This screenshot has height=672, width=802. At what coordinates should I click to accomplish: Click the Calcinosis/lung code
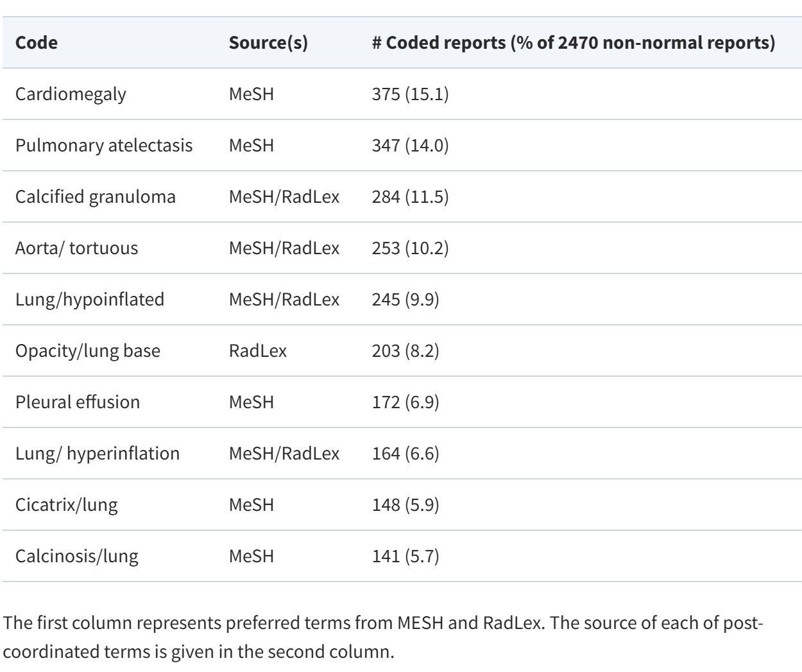77,556
